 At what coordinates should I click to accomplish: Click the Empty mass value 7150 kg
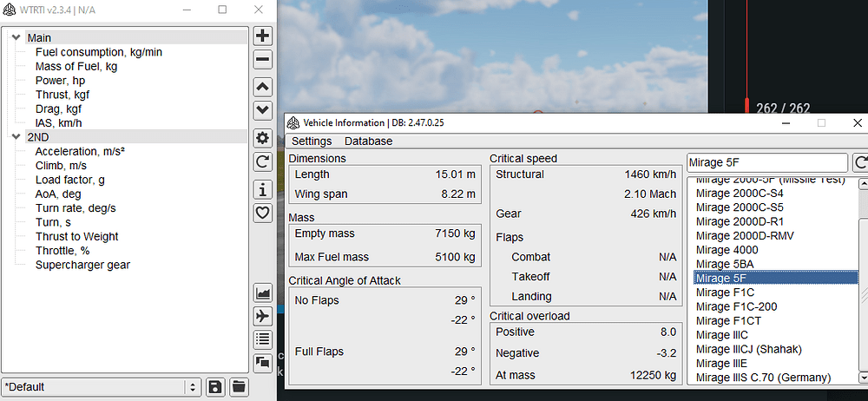455,233
